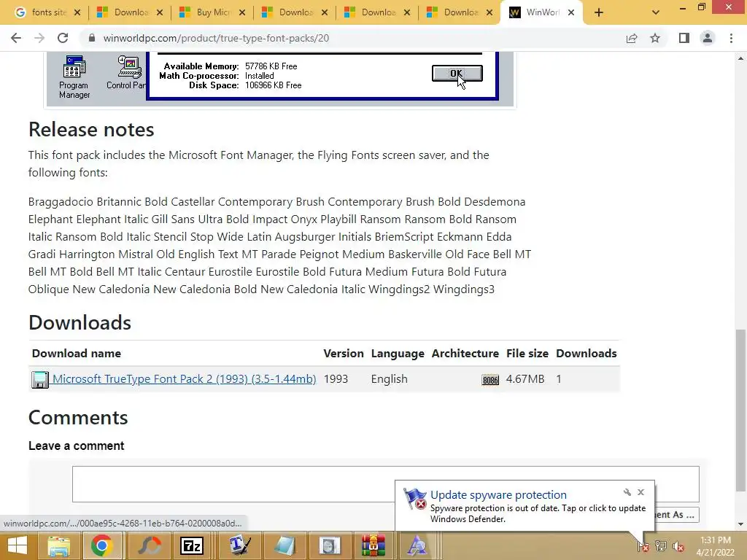Open Chrome's three-dot menu
Viewport: 747px width, 560px height.
pyautogui.click(x=731, y=38)
